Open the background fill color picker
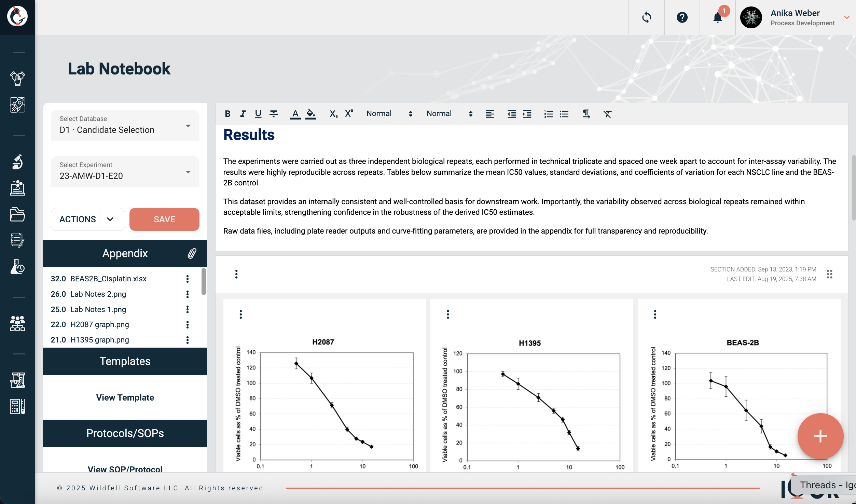 pyautogui.click(x=310, y=114)
